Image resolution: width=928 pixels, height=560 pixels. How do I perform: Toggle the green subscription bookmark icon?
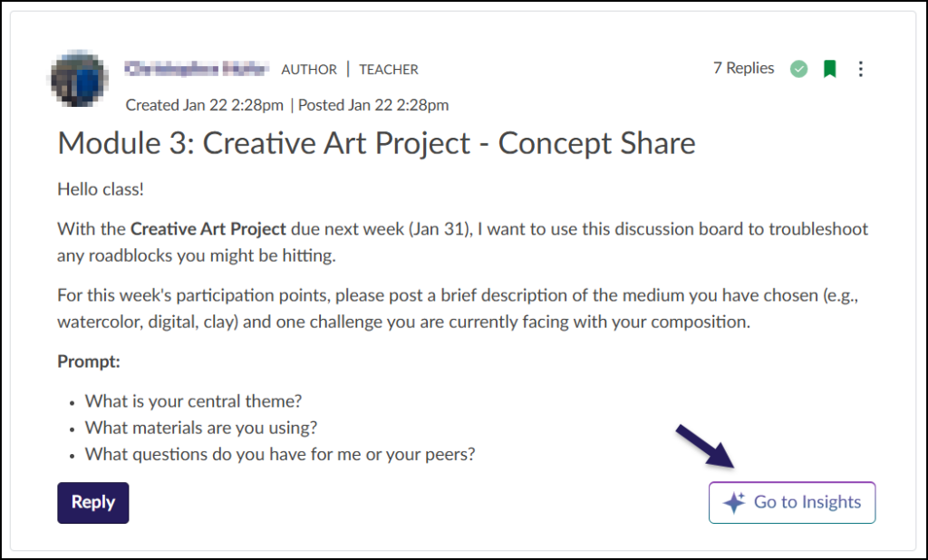click(x=829, y=68)
